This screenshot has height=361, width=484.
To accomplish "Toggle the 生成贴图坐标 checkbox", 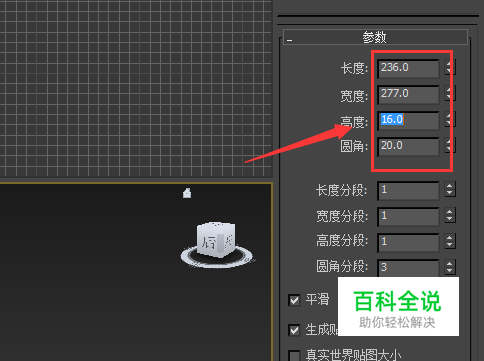I will [x=294, y=330].
